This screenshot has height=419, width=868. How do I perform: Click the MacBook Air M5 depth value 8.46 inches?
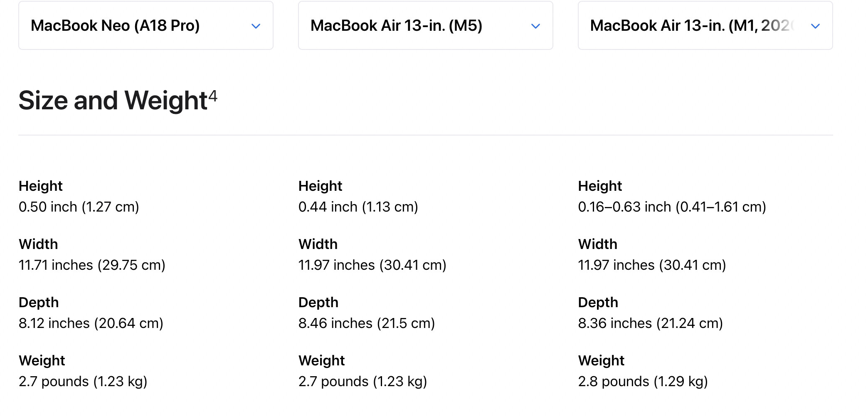(x=367, y=323)
